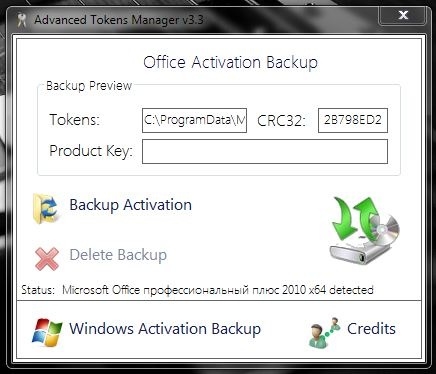The height and width of the screenshot is (374, 436).
Task: Click the folder sync icon beside Backup Activation
Action: point(46,208)
